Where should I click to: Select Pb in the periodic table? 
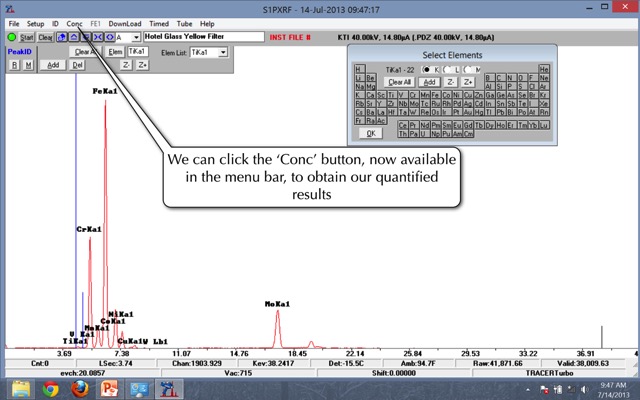501,112
